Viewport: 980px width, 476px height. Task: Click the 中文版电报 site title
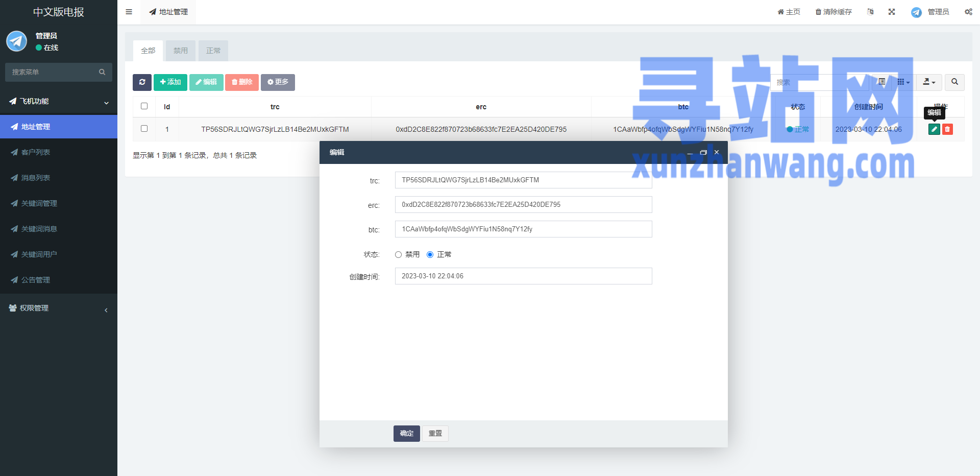(59, 12)
